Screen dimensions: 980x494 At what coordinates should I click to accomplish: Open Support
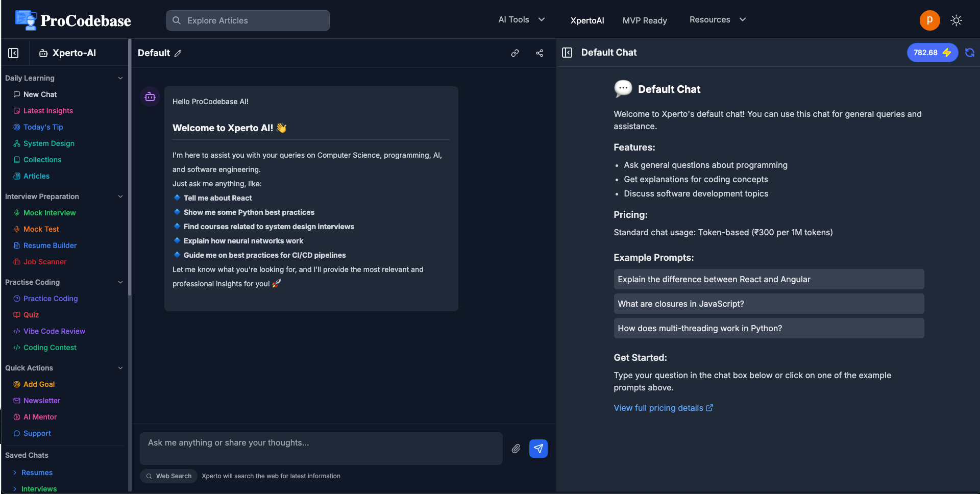click(32, 433)
